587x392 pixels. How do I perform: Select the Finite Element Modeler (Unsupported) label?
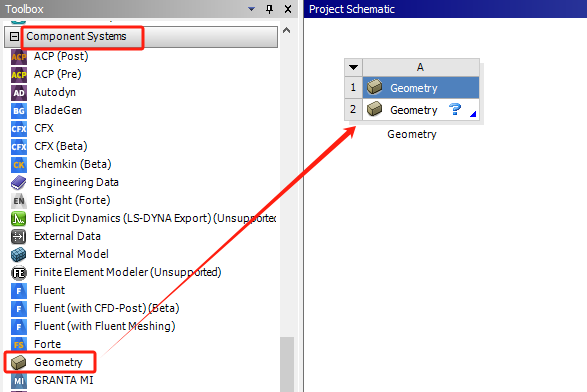pos(128,272)
